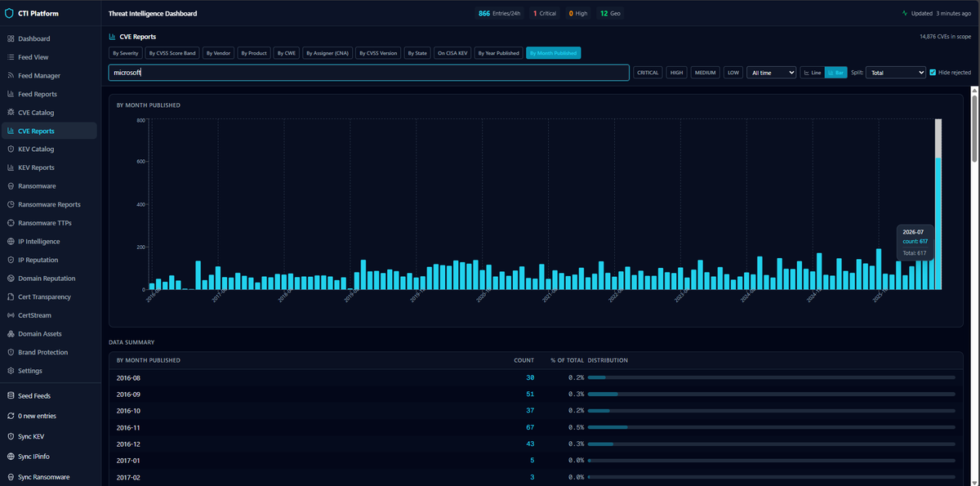Select the By Year Published tab
The width and height of the screenshot is (980, 486).
(x=498, y=53)
